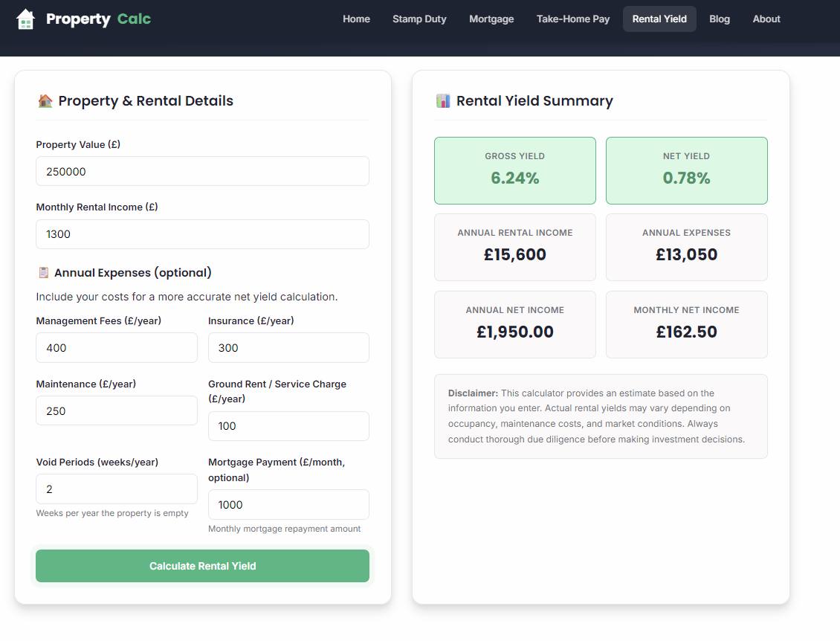Open the Home navigation page
Screen dimensions: 840x641
356,19
